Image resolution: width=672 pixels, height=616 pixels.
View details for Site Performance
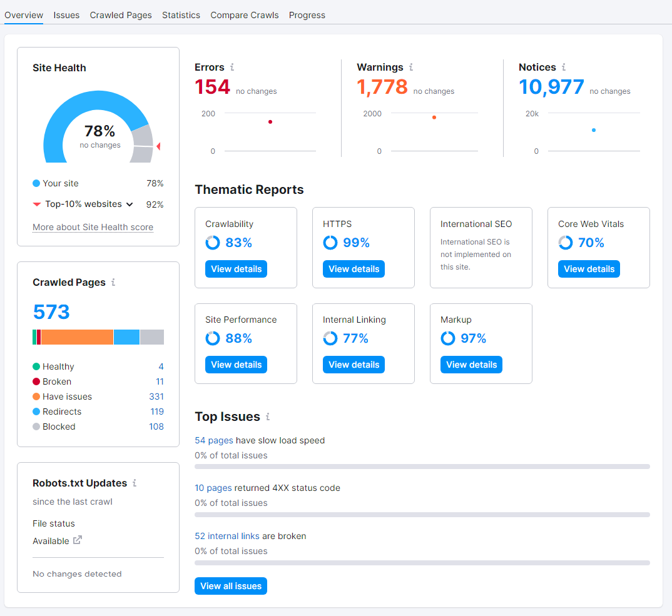[x=236, y=365]
